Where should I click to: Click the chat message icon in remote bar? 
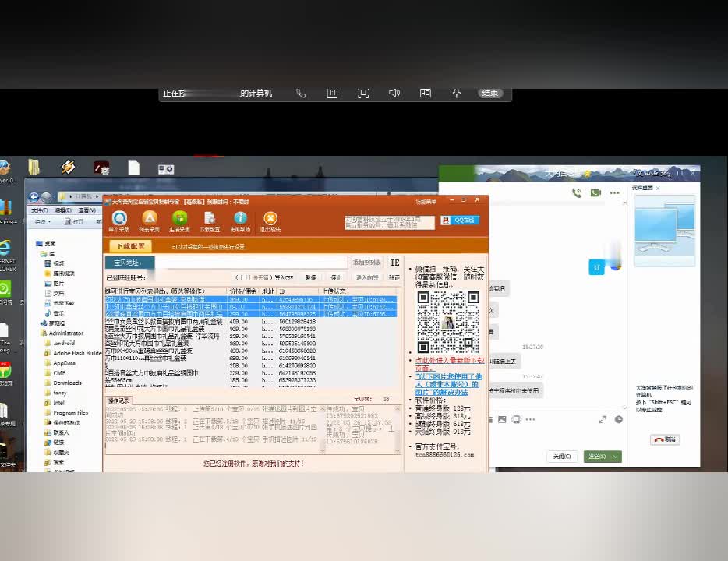coord(332,93)
